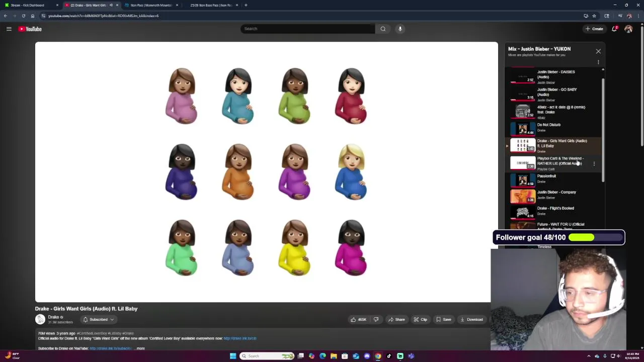
Task: Open Chrome side panel icon
Action: 607,16
